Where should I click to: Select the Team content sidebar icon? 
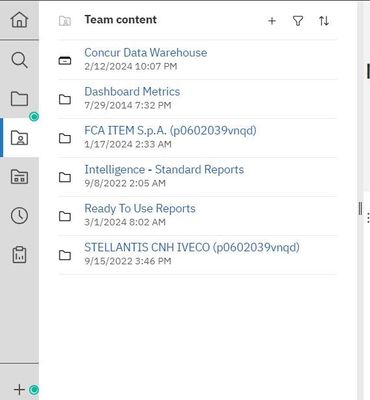click(19, 137)
